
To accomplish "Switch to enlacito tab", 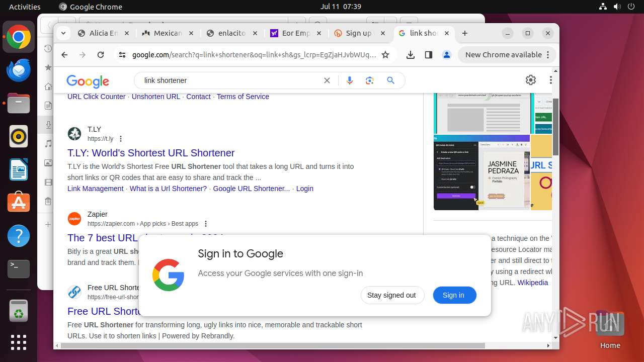I will point(232,33).
